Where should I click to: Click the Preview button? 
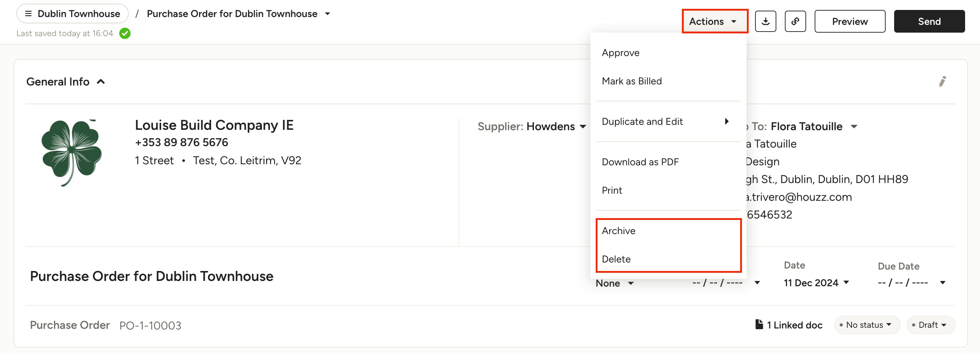[849, 21]
